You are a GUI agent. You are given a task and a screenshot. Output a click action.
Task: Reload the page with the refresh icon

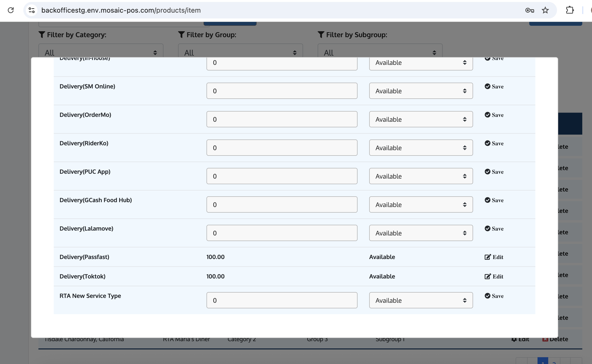pyautogui.click(x=11, y=10)
